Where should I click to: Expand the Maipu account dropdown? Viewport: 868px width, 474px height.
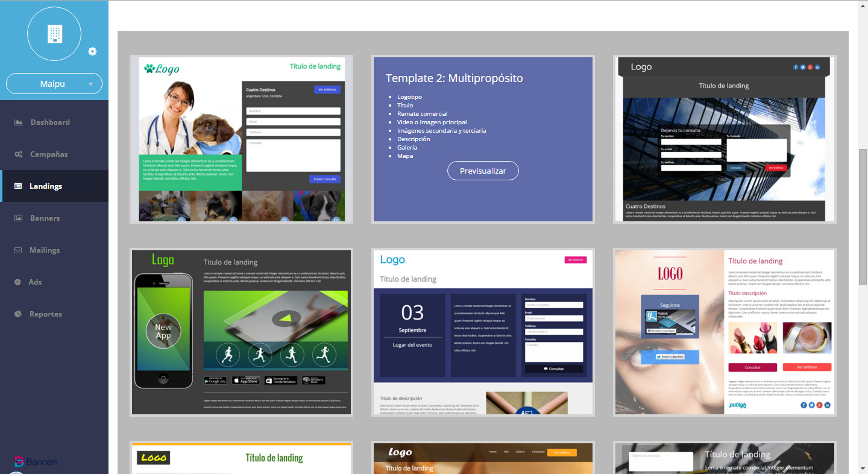(x=54, y=84)
